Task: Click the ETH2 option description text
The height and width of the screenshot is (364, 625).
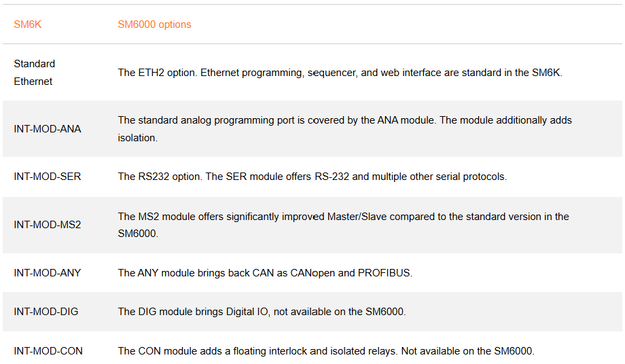Action: click(340, 73)
